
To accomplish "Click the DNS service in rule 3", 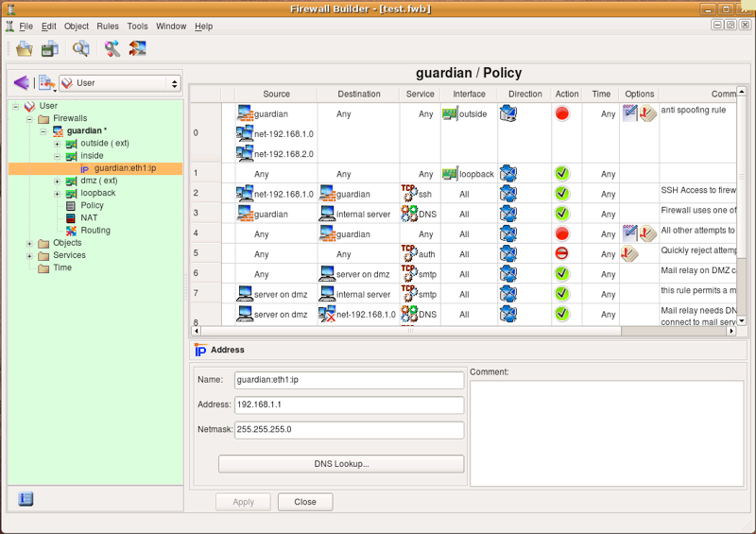I will click(x=419, y=214).
